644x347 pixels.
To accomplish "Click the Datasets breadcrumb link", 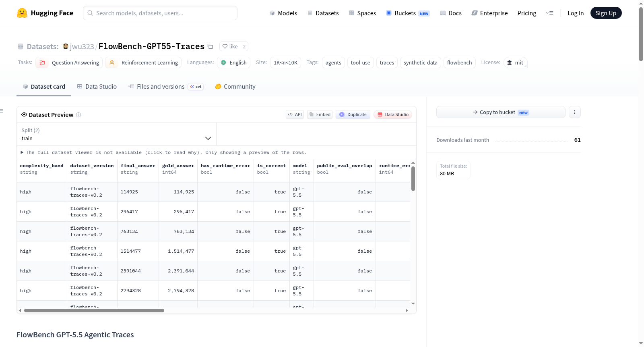I will pos(43,46).
